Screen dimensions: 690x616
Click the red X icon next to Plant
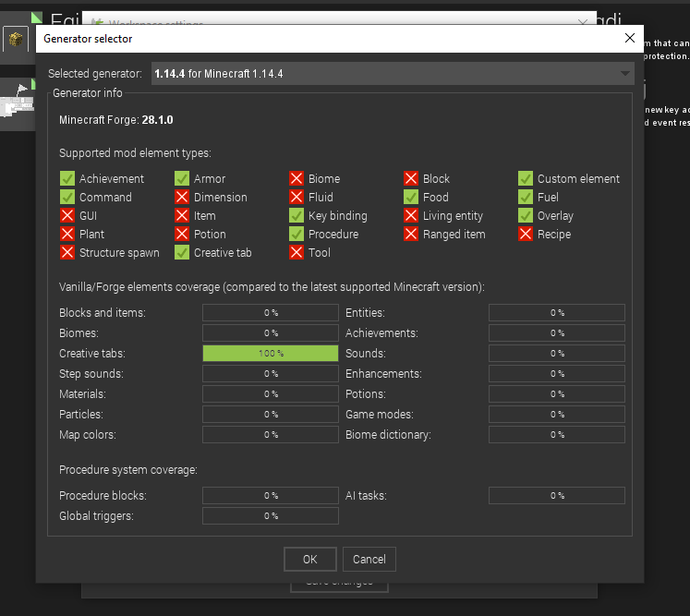(67, 234)
